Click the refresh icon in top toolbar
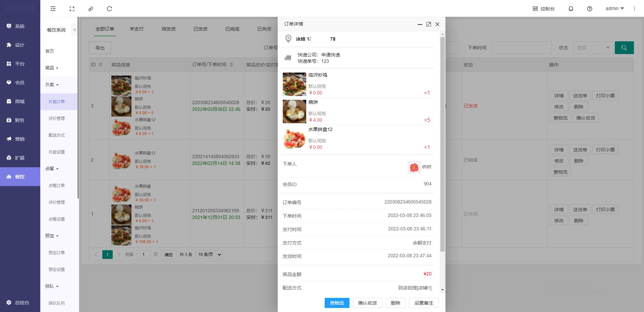Viewport: 644px width, 312px height. (x=109, y=9)
